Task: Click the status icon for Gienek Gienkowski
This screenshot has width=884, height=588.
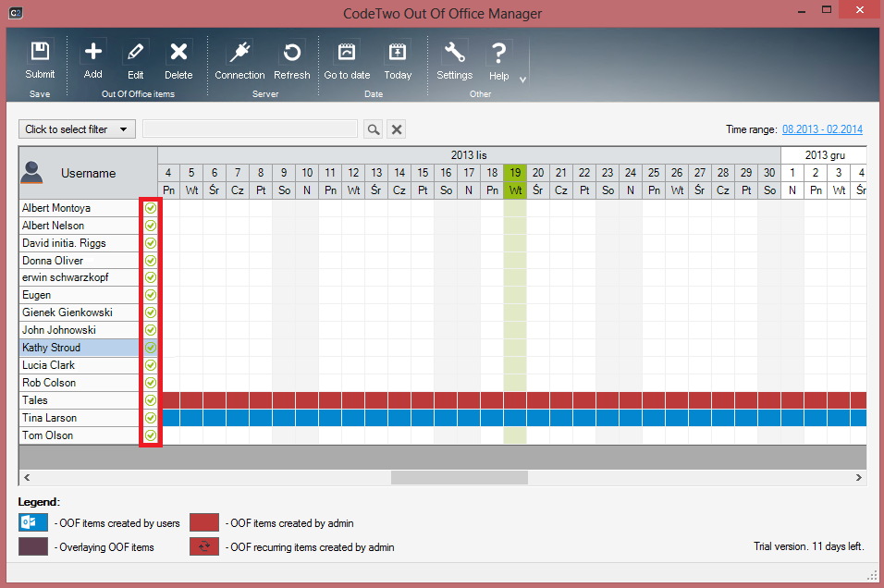Action: tap(151, 312)
